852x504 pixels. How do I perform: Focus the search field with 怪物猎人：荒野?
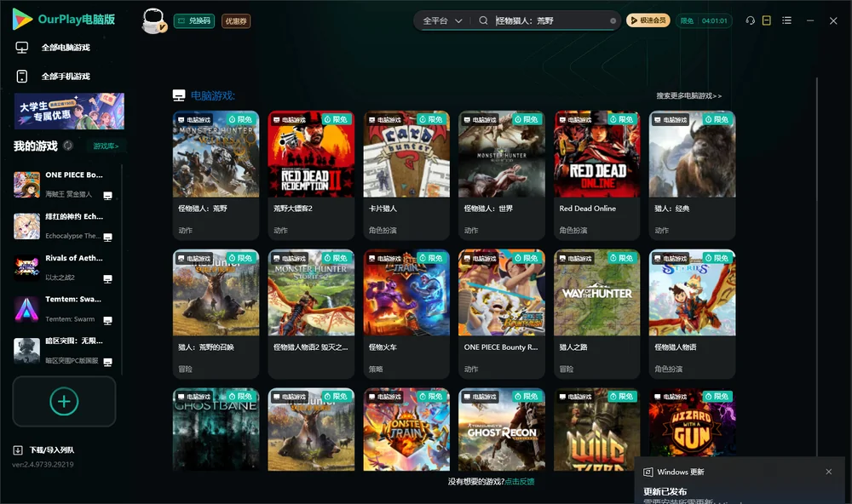[550, 20]
